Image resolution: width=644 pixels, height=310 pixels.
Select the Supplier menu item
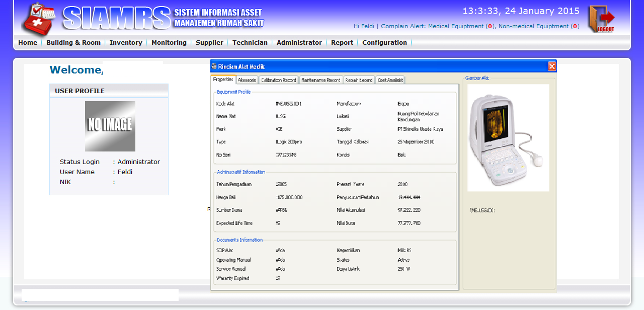[209, 43]
